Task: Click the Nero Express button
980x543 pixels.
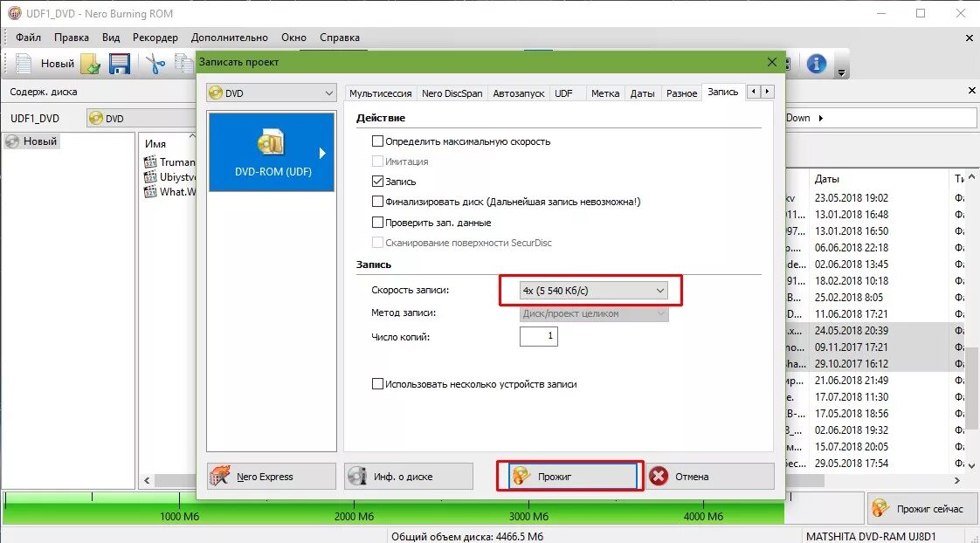Action: pyautogui.click(x=272, y=476)
